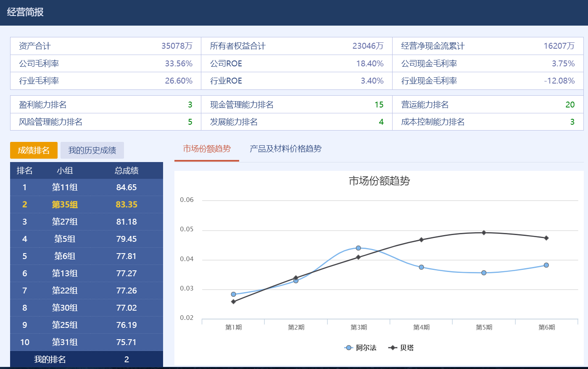Toggle the 贝塔 series legend label

click(407, 348)
